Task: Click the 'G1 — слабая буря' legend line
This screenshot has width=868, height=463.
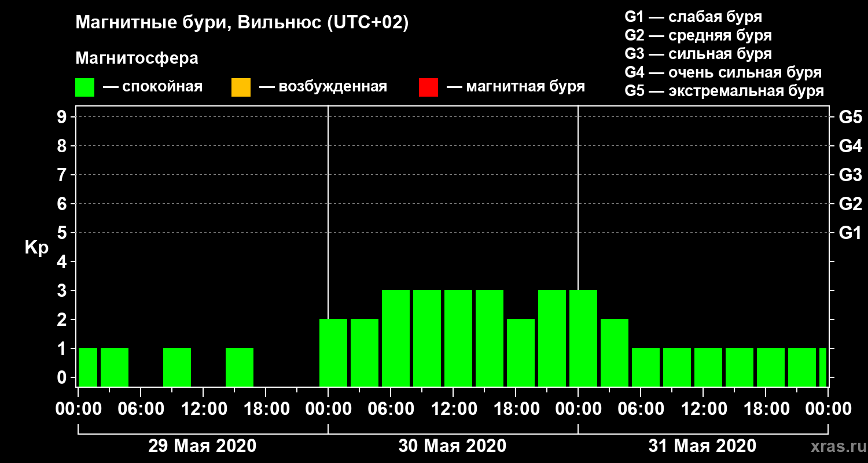Action: (693, 17)
